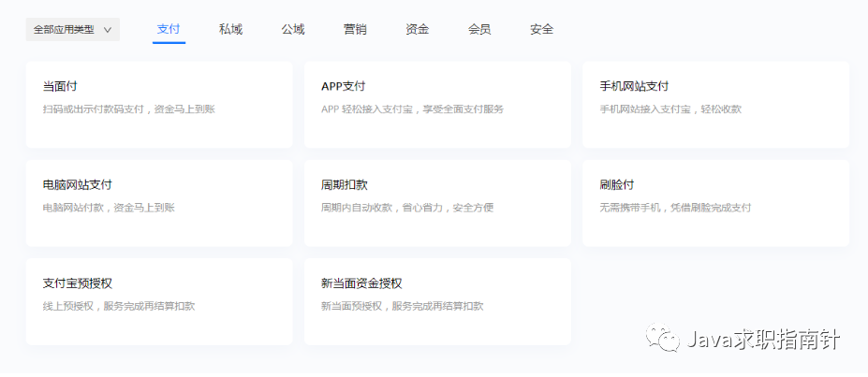
Task: Select the 电脑网站支付 card title
Action: click(78, 184)
